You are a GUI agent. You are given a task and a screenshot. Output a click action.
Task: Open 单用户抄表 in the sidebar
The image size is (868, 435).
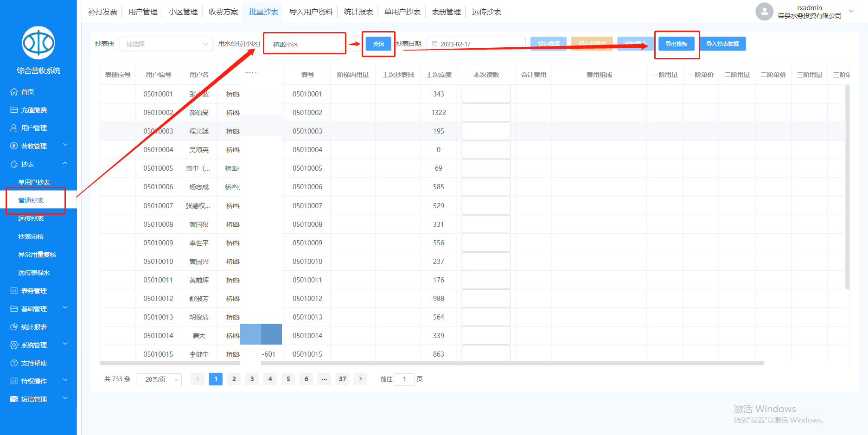click(34, 182)
